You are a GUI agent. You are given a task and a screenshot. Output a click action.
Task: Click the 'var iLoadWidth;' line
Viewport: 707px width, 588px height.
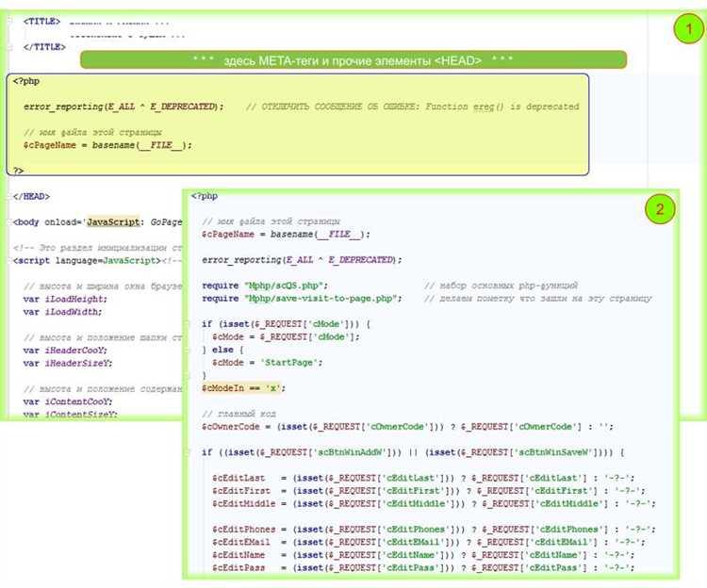62,312
